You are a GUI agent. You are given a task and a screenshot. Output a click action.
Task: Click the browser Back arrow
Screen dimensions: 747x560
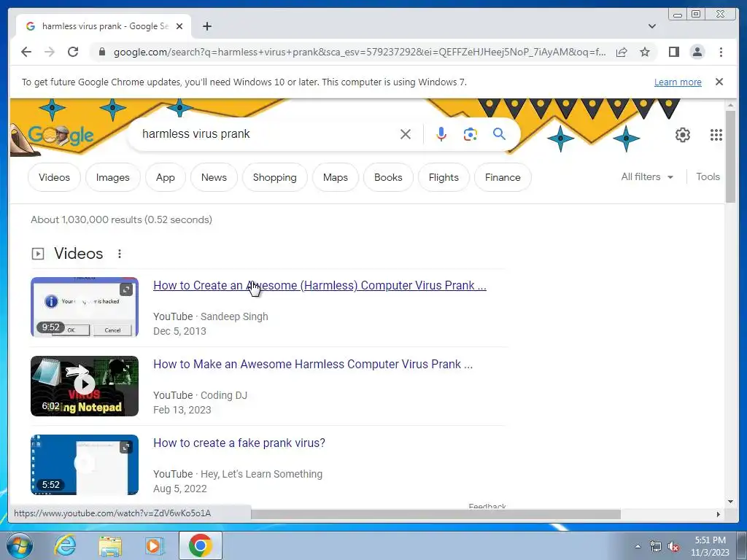pos(26,52)
